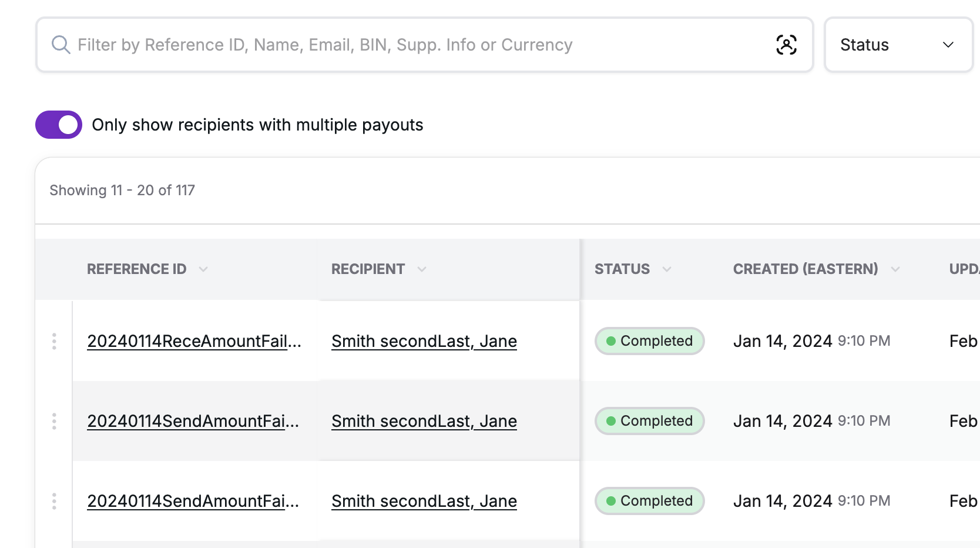The image size is (980, 548).
Task: Click the first row Completed status badge
Action: tap(649, 341)
